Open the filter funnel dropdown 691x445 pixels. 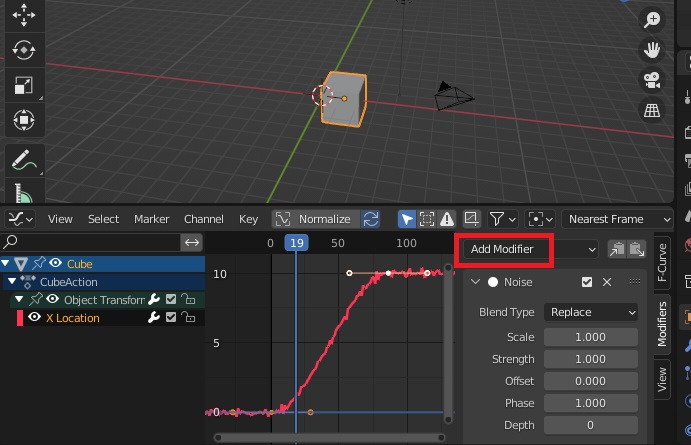point(502,219)
